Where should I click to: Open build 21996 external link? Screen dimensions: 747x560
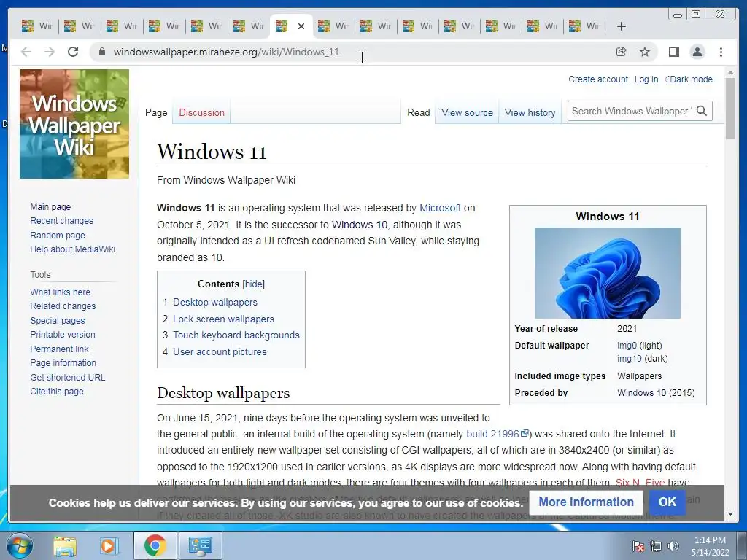[498, 435]
